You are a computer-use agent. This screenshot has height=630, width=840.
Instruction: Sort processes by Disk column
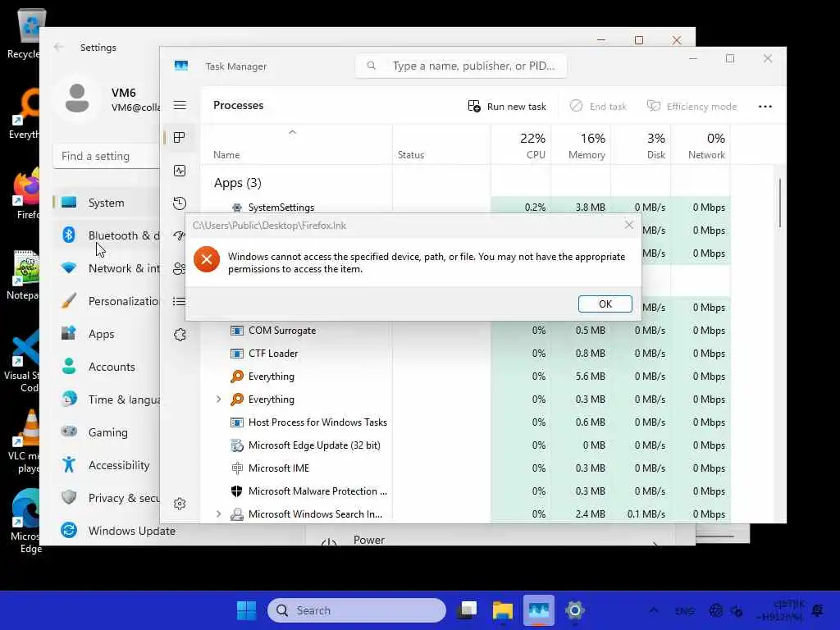pos(641,144)
